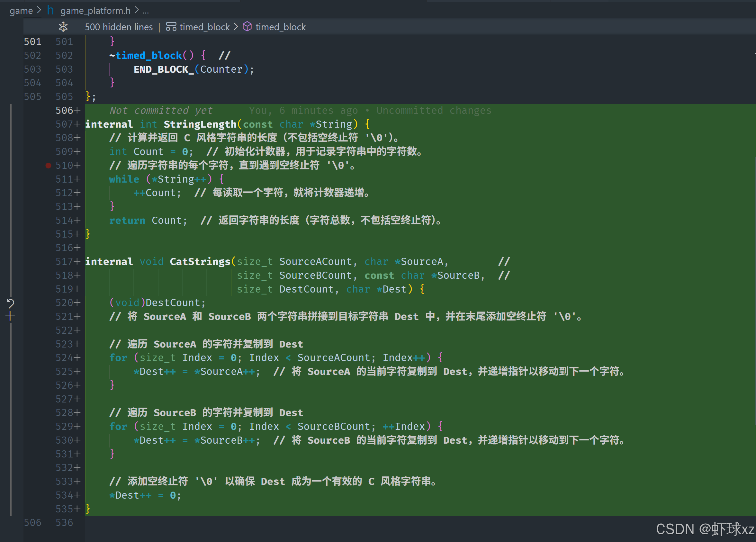The width and height of the screenshot is (756, 542).
Task: Click the green added-lines region at the CatStrings definition
Action: [600, 262]
